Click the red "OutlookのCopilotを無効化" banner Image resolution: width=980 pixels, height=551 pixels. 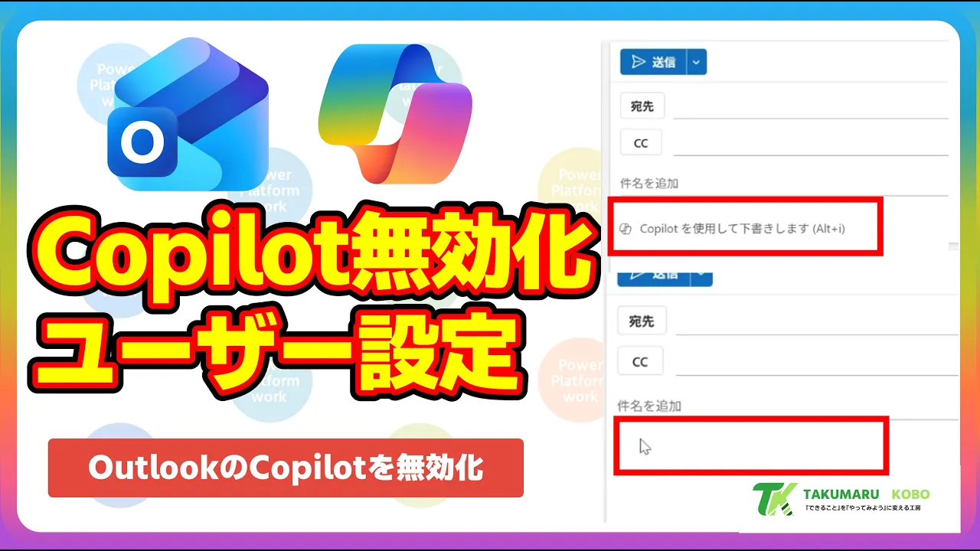click(286, 468)
